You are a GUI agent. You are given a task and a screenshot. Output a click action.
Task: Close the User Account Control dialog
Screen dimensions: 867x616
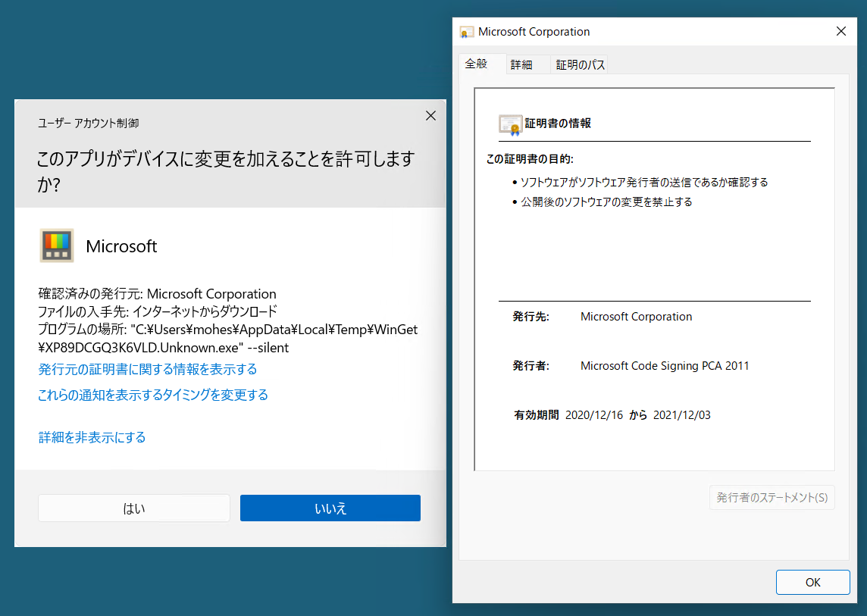[430, 116]
